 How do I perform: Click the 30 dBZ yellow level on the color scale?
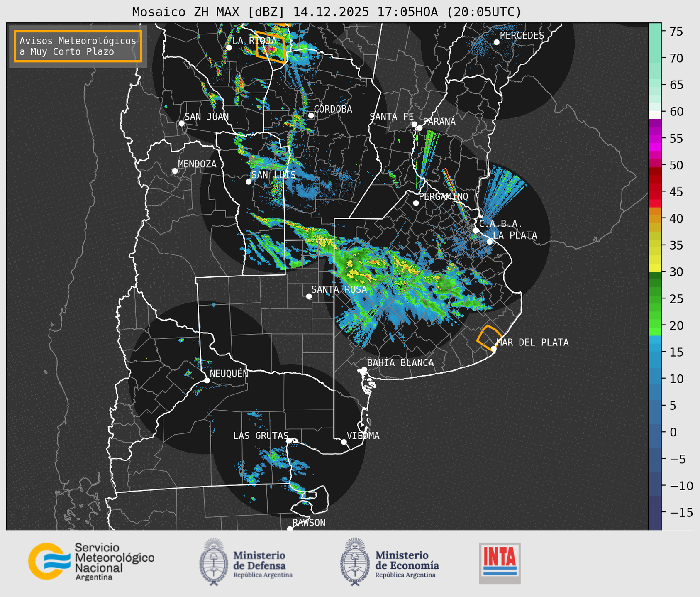point(655,268)
